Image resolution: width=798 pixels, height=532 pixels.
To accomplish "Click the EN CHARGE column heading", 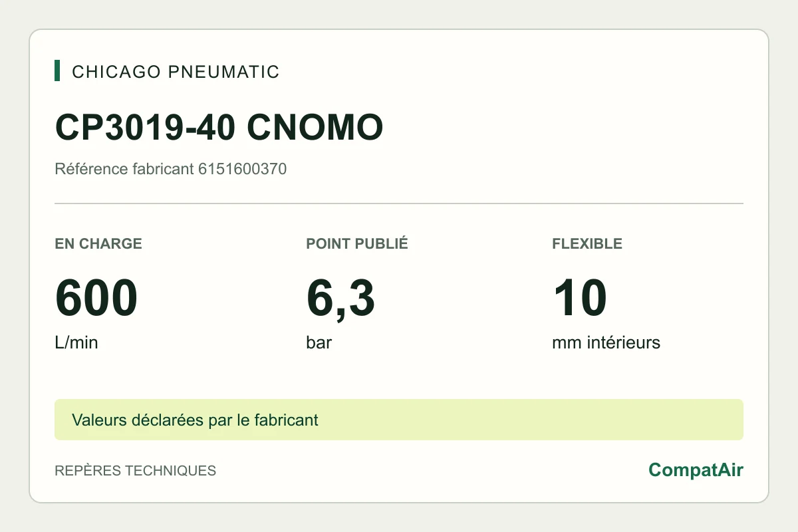I will pyautogui.click(x=98, y=243).
